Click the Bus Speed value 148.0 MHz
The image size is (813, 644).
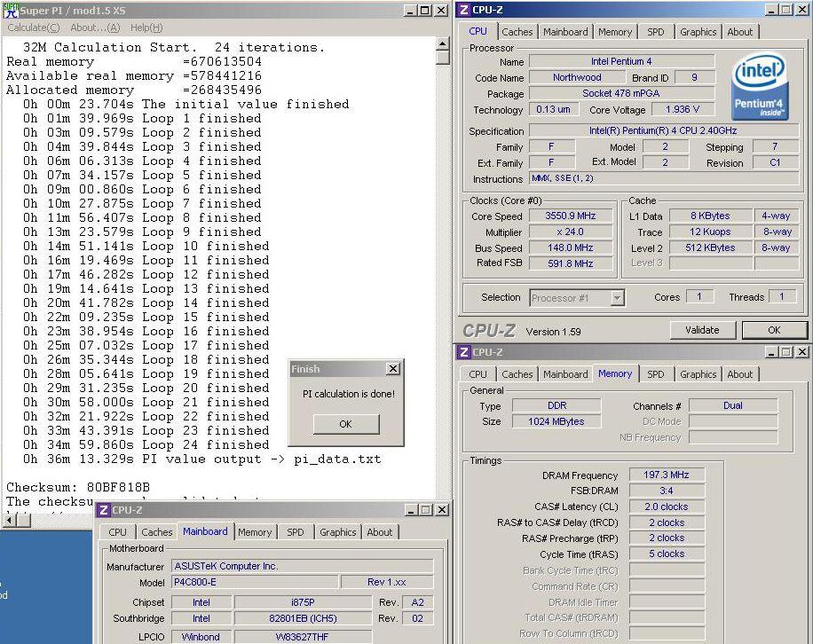570,247
